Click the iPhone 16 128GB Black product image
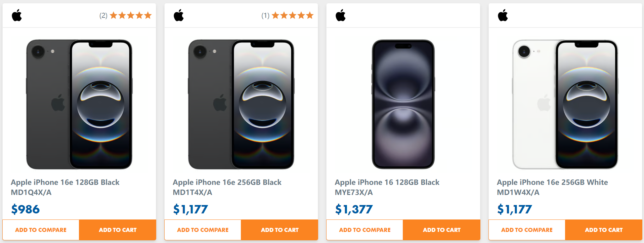Viewport: 644px width, 243px height. click(x=403, y=104)
